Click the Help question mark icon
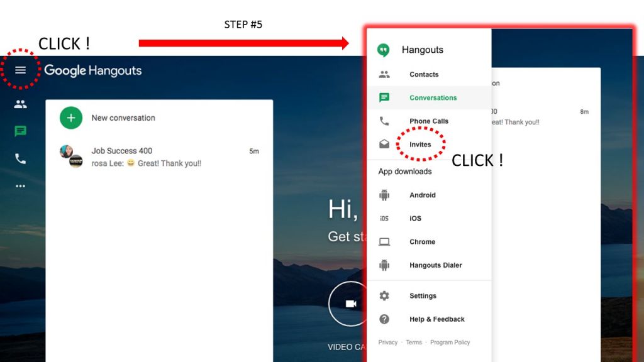The image size is (644, 362). 384,319
